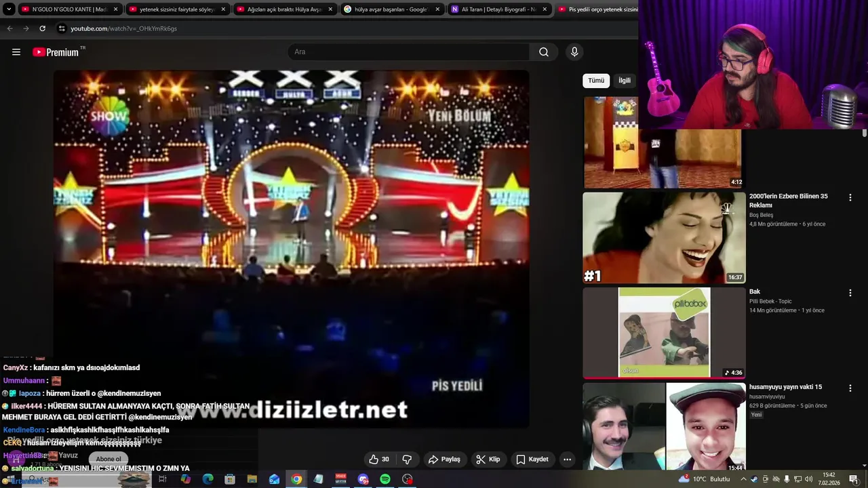
Task: Open the Boş Beleş channel link
Action: (x=761, y=215)
